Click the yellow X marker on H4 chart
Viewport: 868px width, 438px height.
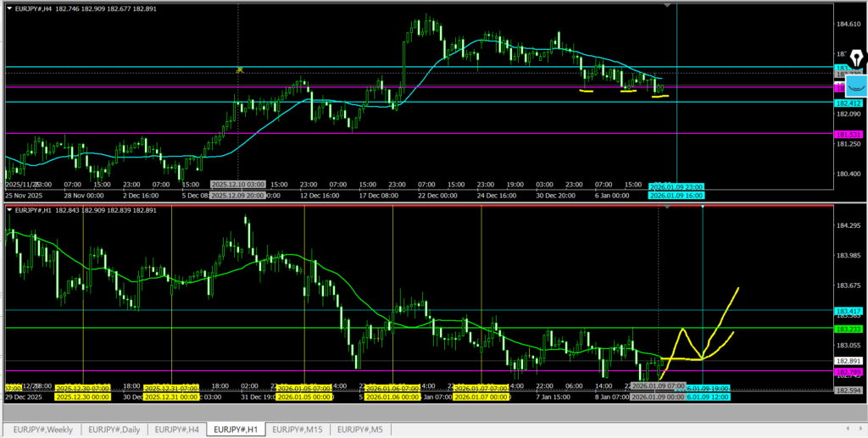240,70
